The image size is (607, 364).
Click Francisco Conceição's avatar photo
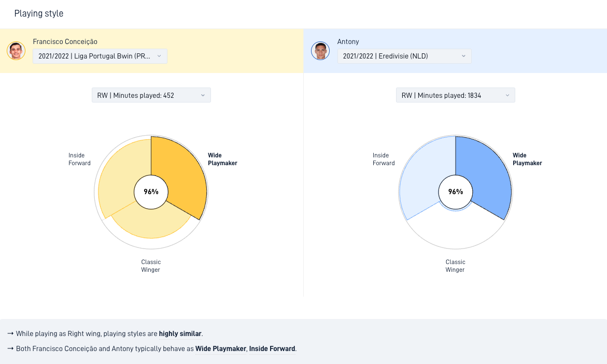(16, 51)
